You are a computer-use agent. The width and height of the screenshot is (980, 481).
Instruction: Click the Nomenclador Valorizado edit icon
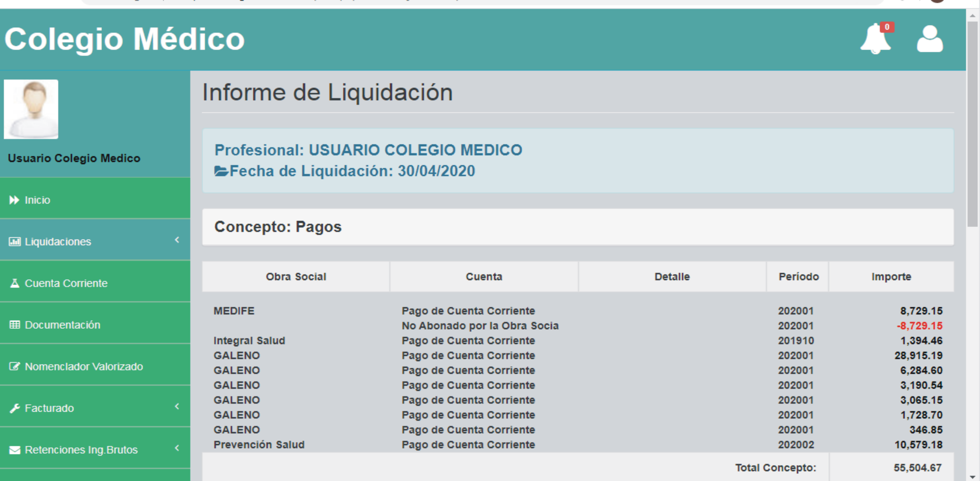click(14, 366)
